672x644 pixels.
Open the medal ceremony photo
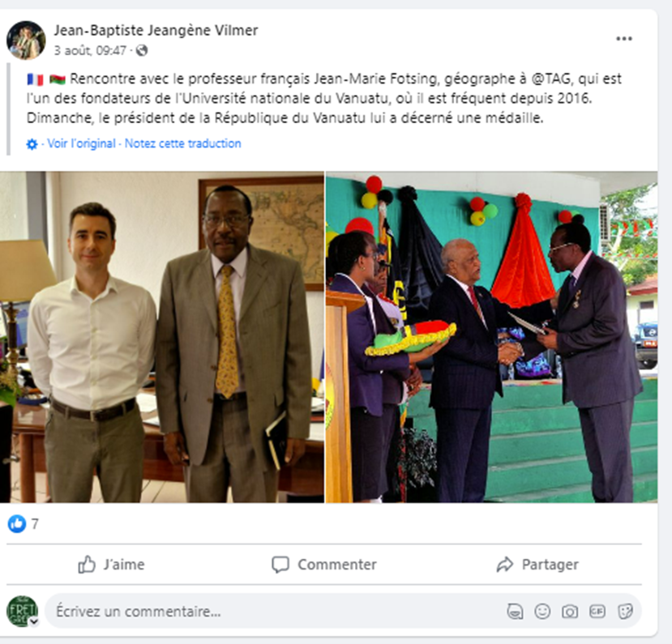point(491,337)
